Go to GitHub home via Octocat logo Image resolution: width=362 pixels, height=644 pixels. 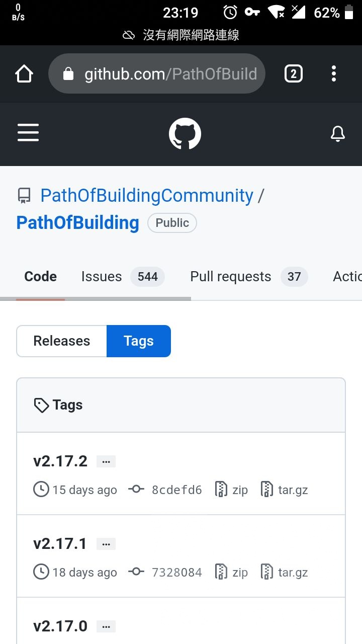pos(185,134)
